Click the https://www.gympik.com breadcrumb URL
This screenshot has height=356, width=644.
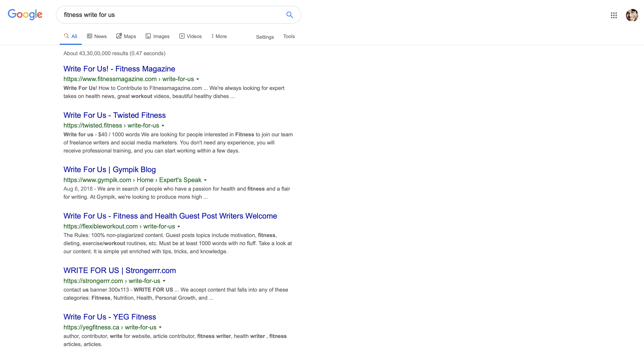click(x=132, y=180)
